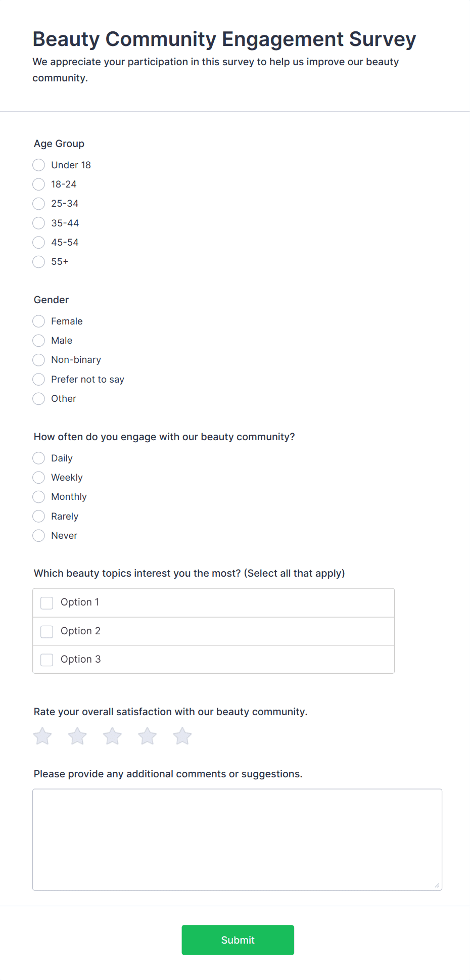The width and height of the screenshot is (470, 980).
Task: Click the second satisfaction star
Action: click(x=77, y=736)
